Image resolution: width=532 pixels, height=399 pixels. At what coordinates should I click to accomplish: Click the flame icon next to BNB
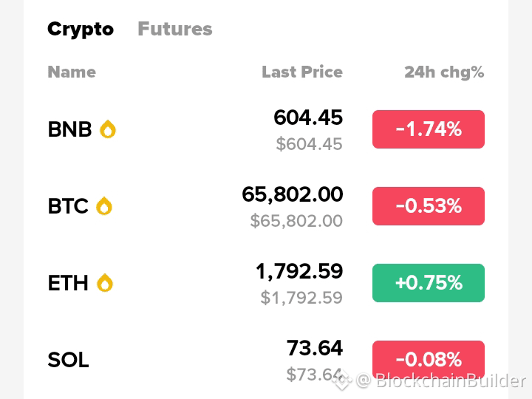click(108, 129)
